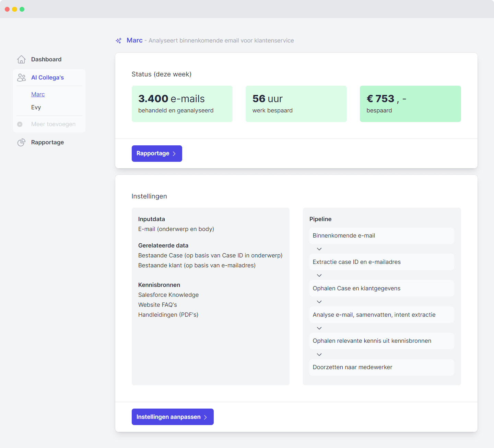Click the 3.400 e-mails status card
The image size is (494, 448).
point(182,104)
